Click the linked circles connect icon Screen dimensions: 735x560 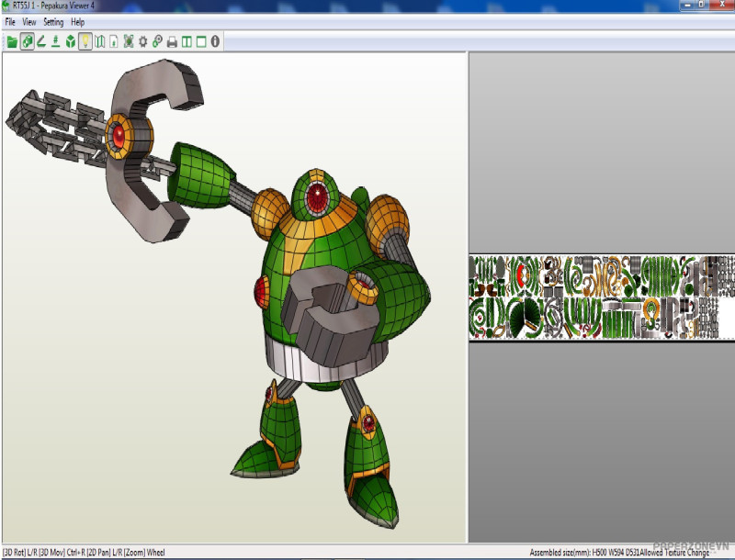[x=157, y=41]
